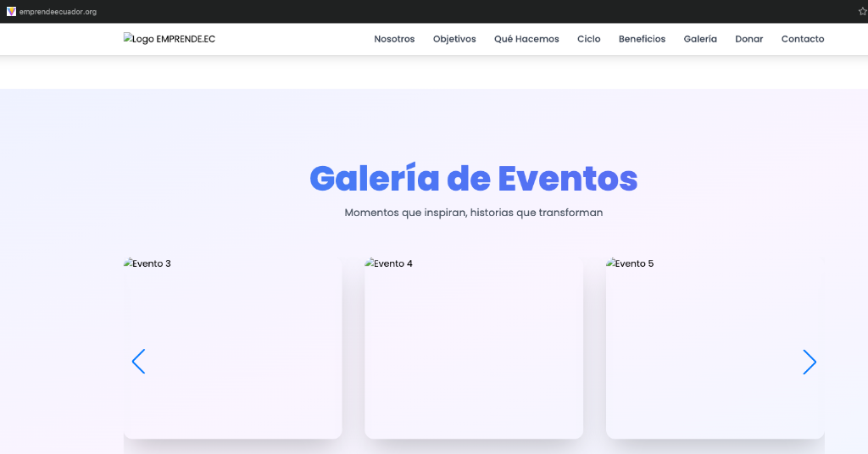Go to the previous gallery slide arrow
This screenshot has width=868, height=454.
coord(139,362)
